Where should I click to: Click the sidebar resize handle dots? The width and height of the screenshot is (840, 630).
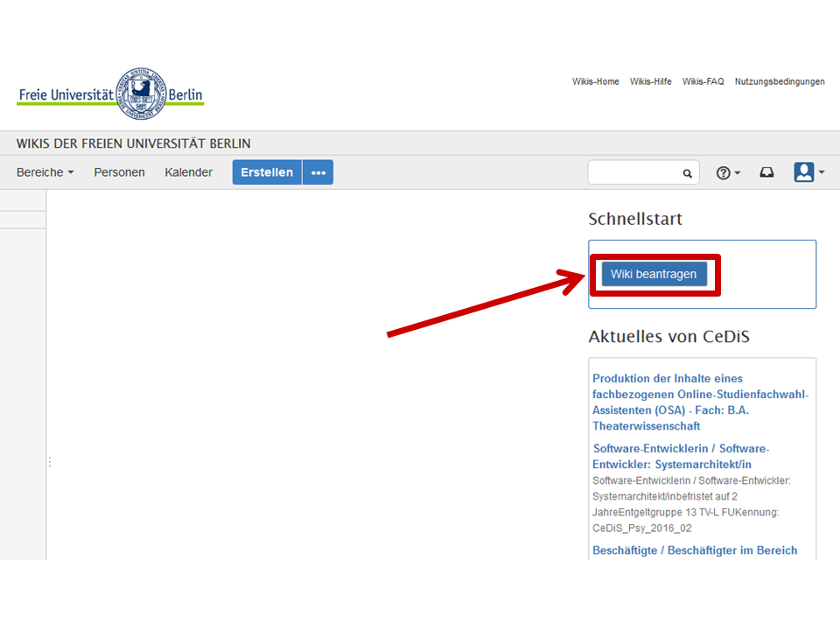coord(50,462)
